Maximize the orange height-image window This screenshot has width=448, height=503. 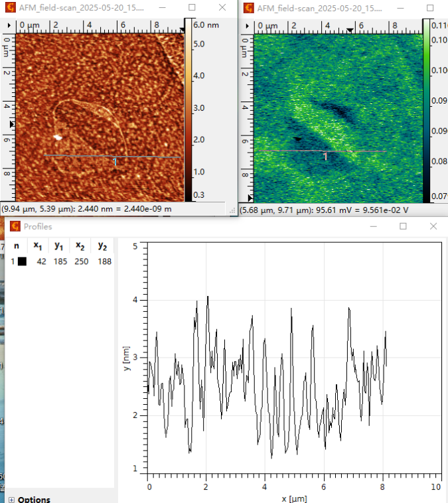click(x=192, y=8)
